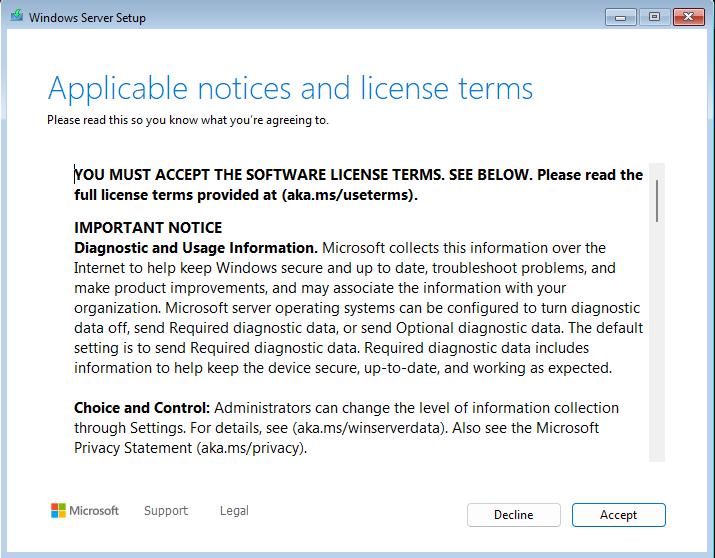Click the Windows Server Setup title icon
This screenshot has width=715, height=558.
point(17,16)
